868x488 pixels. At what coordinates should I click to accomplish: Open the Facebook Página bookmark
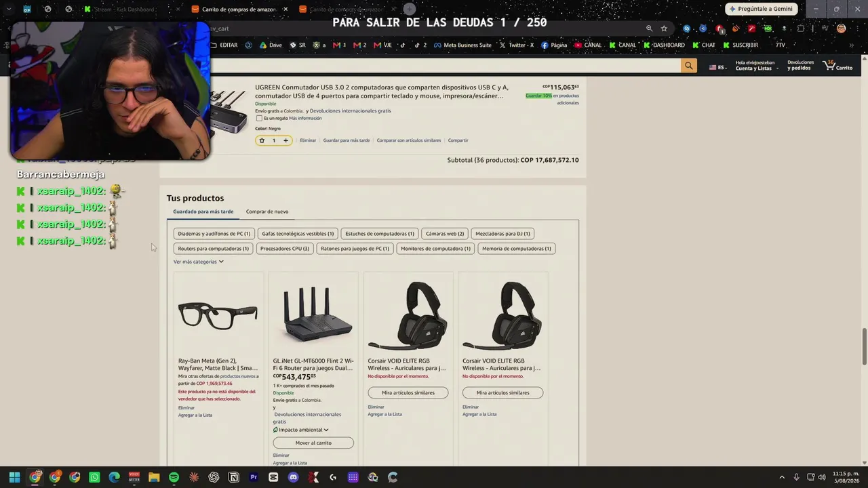click(554, 45)
